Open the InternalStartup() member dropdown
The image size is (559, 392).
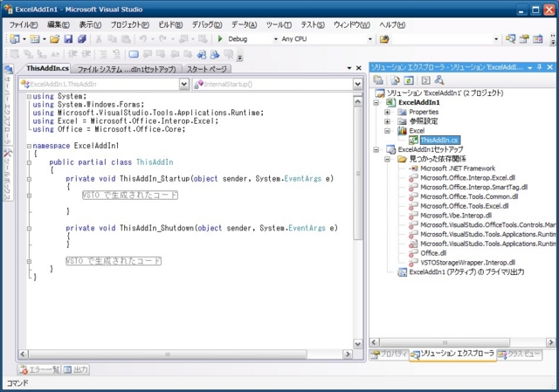click(x=357, y=84)
